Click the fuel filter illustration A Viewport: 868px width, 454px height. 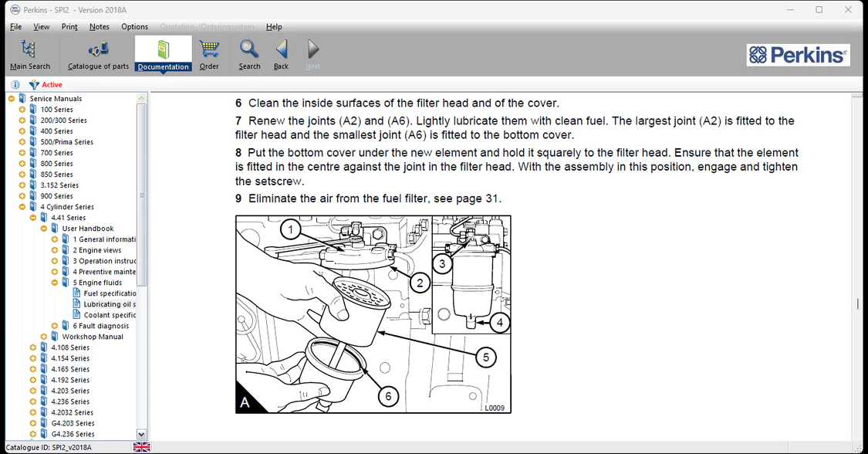(373, 314)
